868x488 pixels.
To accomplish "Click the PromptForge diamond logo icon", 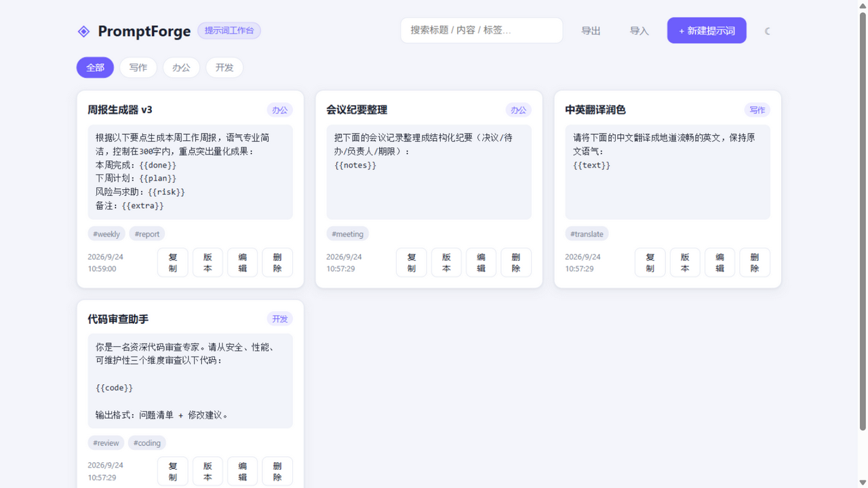I will [x=83, y=31].
